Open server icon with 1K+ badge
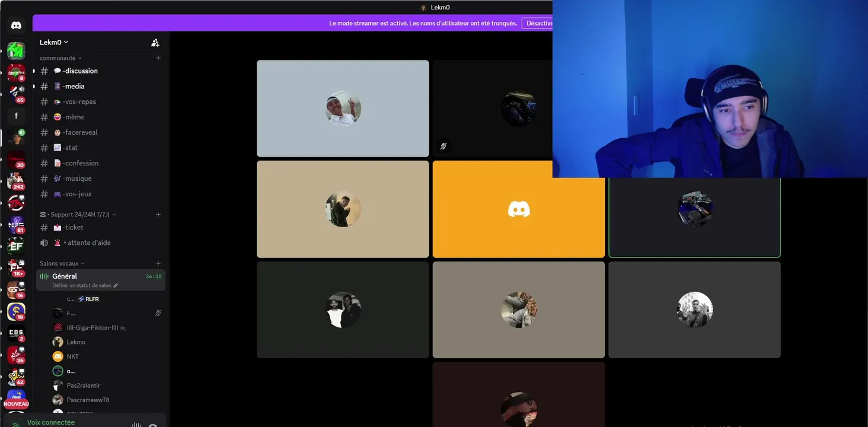The height and width of the screenshot is (427, 868). (16, 267)
